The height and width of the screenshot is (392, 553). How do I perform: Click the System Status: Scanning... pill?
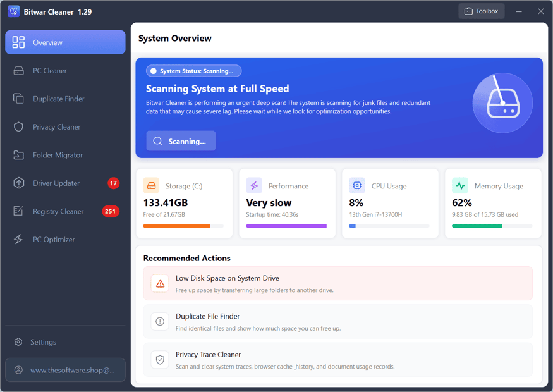193,71
